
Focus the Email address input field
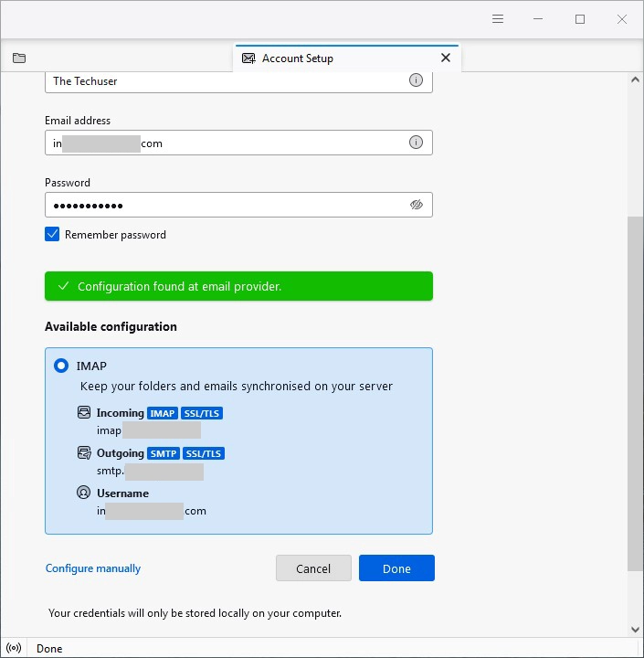click(238, 143)
